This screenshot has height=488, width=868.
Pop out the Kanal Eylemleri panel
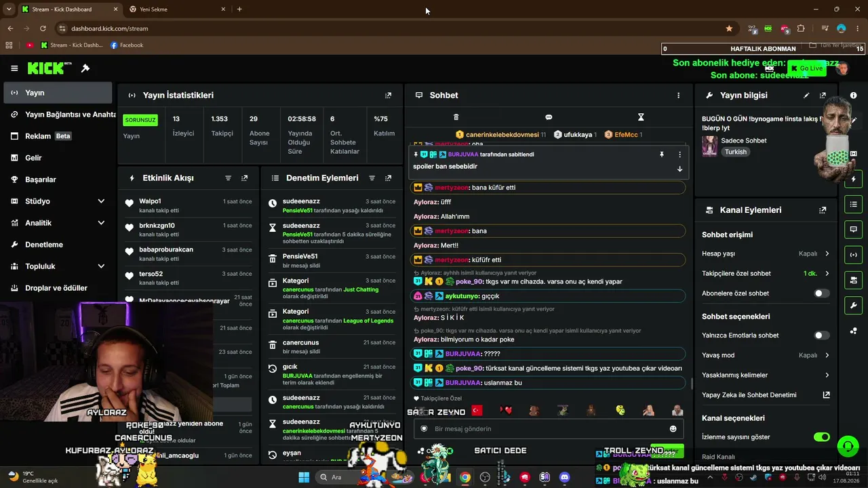point(823,210)
